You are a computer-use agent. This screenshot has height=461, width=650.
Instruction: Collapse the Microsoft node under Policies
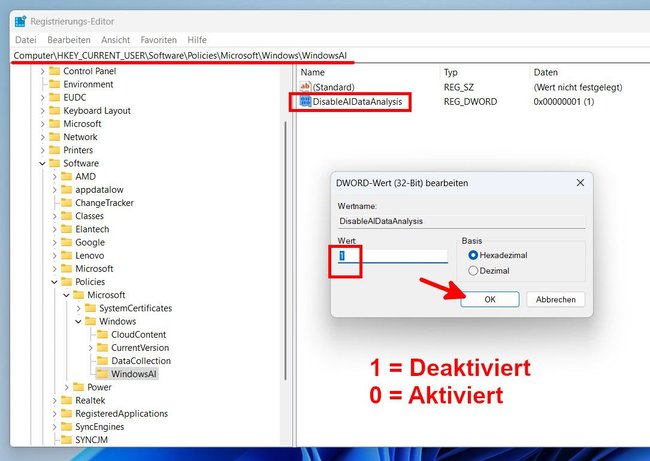tap(66, 295)
